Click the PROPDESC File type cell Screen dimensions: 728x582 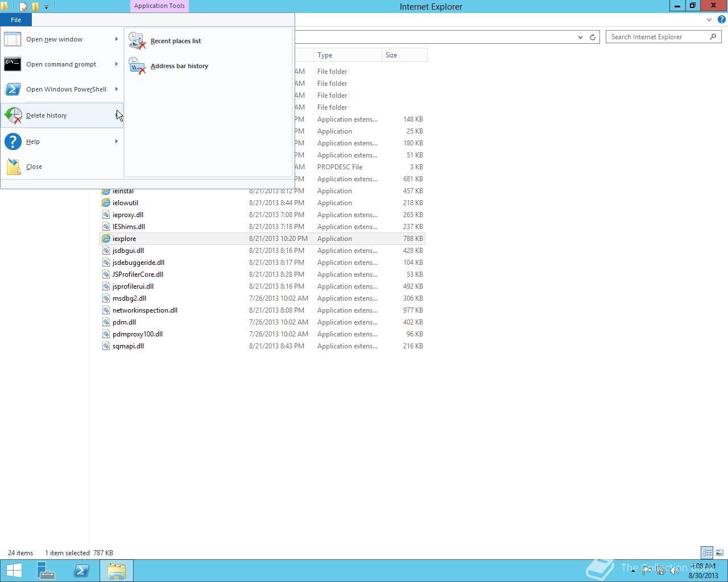coord(340,167)
